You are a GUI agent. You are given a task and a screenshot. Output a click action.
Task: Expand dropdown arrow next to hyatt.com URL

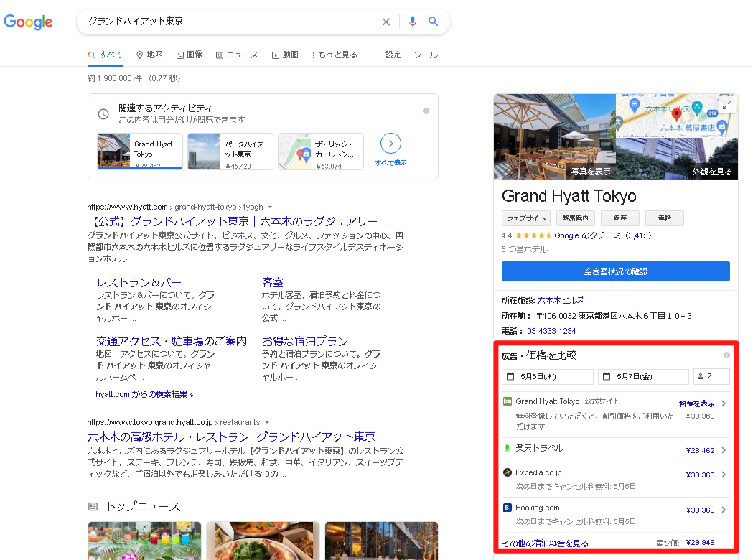click(x=270, y=207)
